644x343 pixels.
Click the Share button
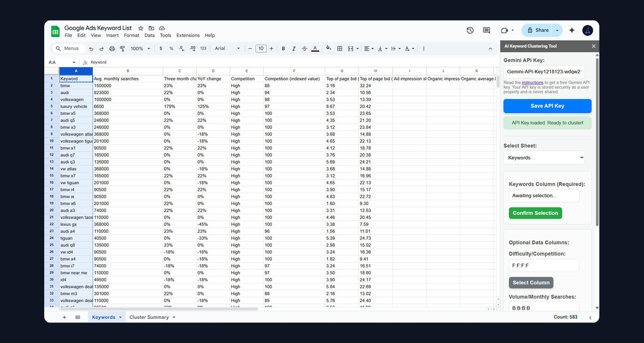(538, 30)
